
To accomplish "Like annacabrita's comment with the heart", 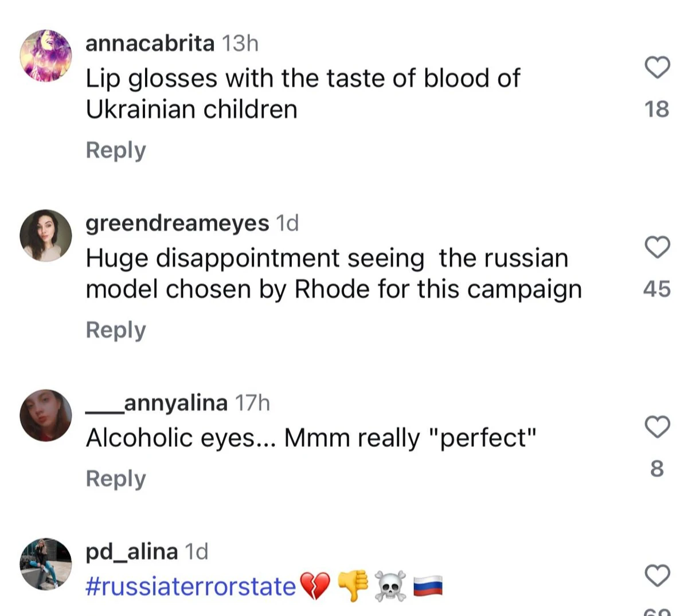I will 657,68.
